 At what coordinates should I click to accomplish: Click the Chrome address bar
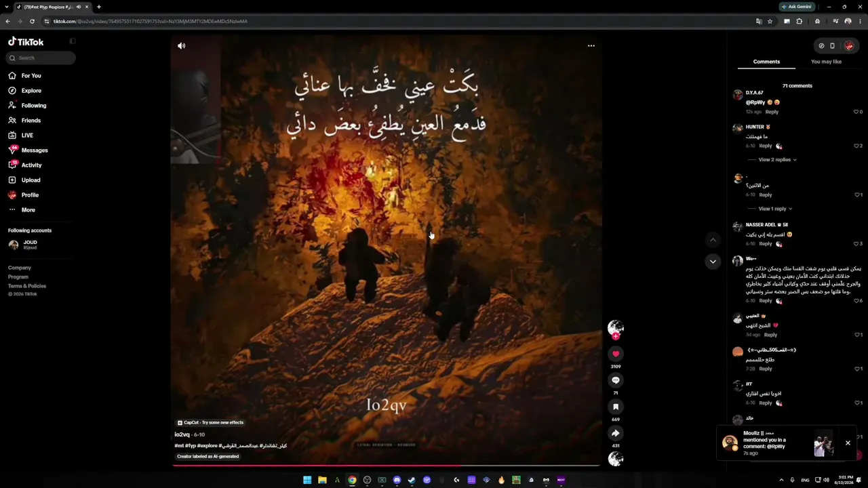[x=400, y=21]
